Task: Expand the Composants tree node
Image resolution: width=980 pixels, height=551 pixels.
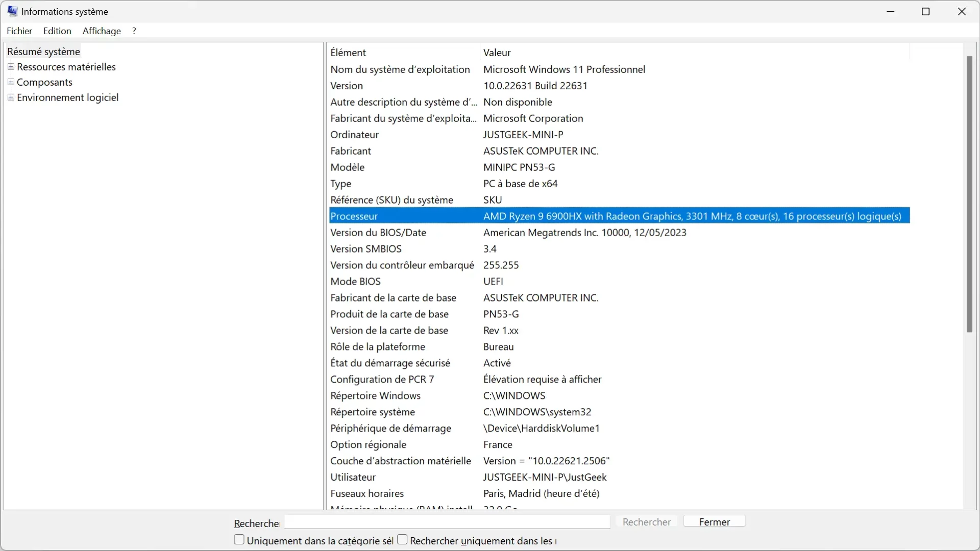Action: point(11,82)
